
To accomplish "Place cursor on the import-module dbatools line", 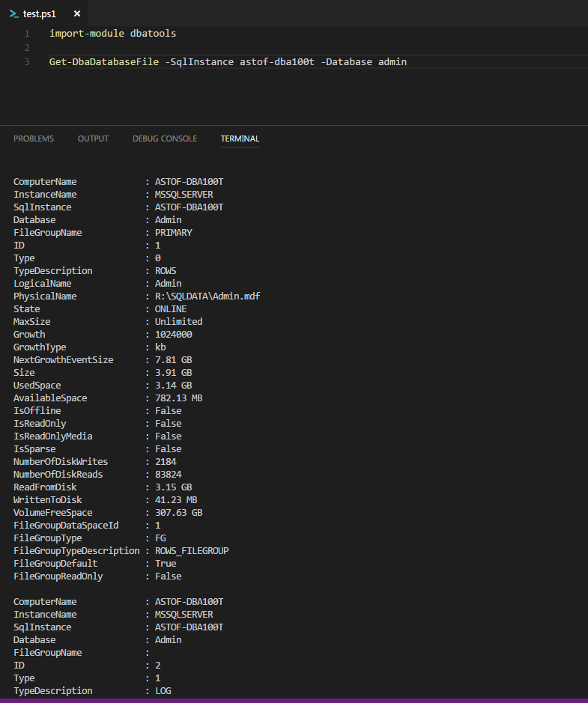I will [112, 33].
